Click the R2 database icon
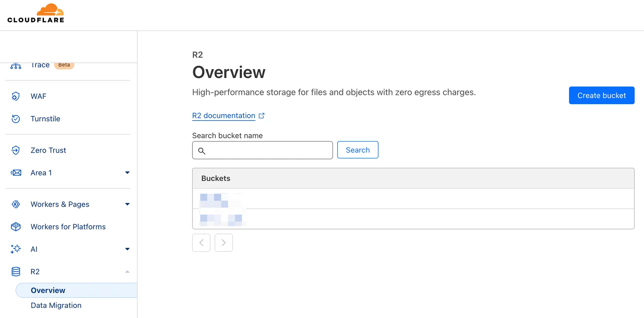 [15, 271]
